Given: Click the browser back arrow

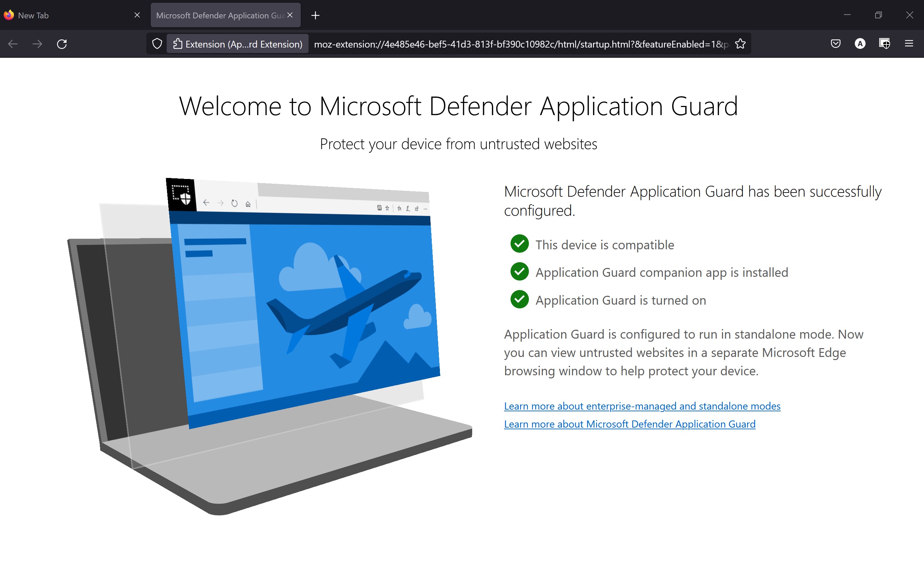Looking at the screenshot, I should coord(13,44).
